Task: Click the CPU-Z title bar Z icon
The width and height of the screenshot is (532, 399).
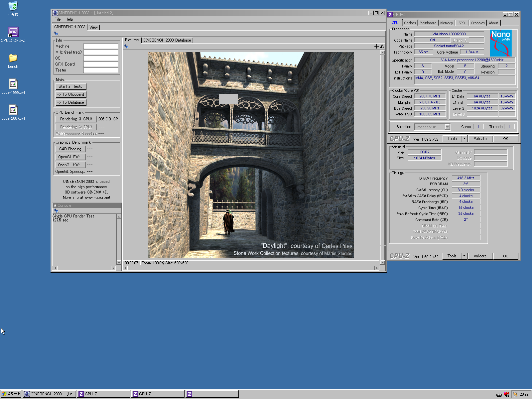Action: point(390,15)
